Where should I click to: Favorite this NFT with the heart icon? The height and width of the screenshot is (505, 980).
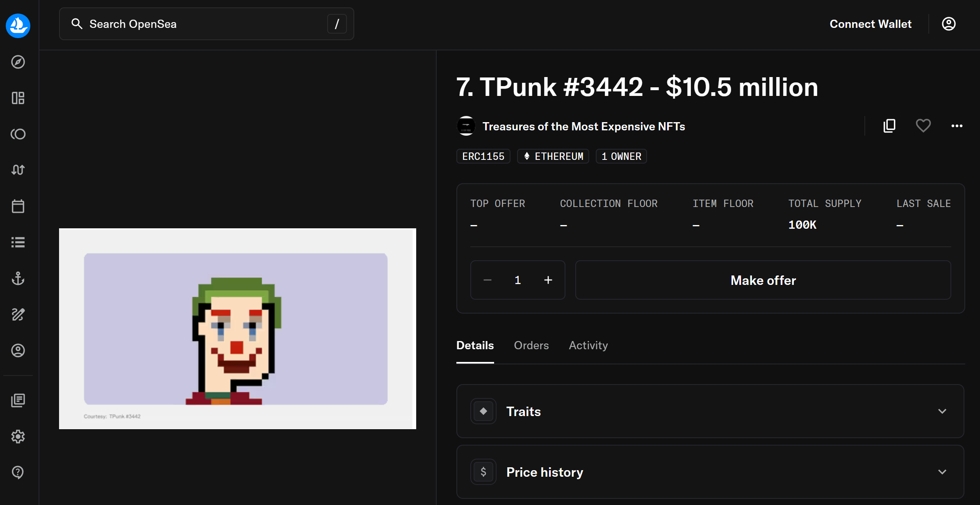pyautogui.click(x=923, y=126)
